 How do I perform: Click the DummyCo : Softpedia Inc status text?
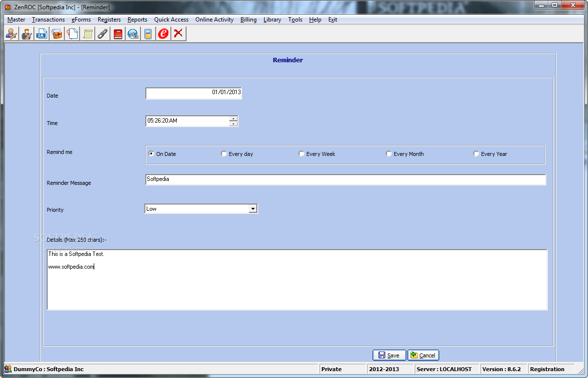(49, 369)
